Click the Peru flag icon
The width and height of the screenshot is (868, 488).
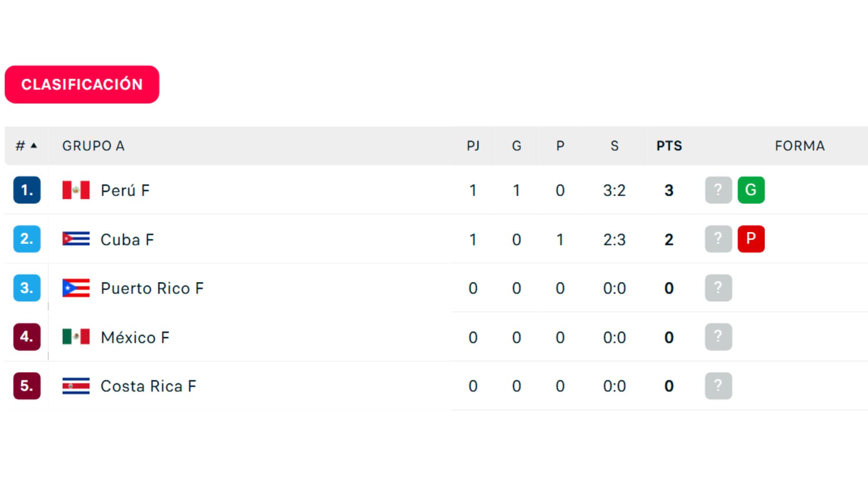coord(75,190)
